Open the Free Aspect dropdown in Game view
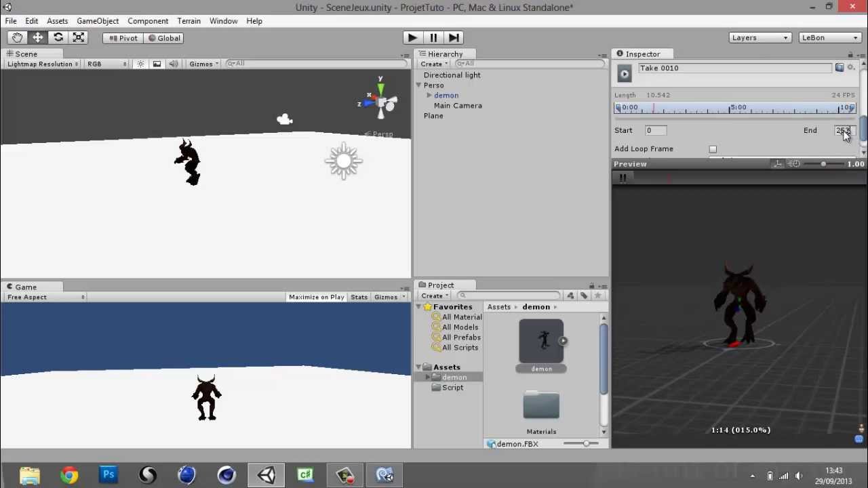 point(45,297)
